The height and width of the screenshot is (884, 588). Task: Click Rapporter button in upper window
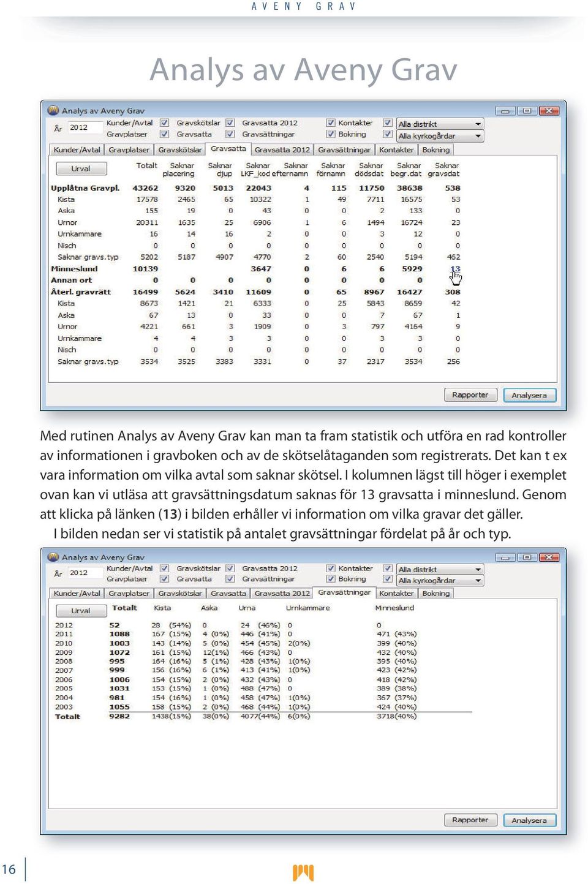coord(470,395)
